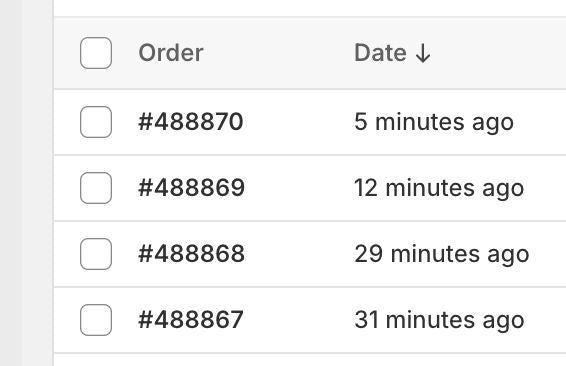Click the Order column header
The height and width of the screenshot is (366, 566).
coord(171,53)
